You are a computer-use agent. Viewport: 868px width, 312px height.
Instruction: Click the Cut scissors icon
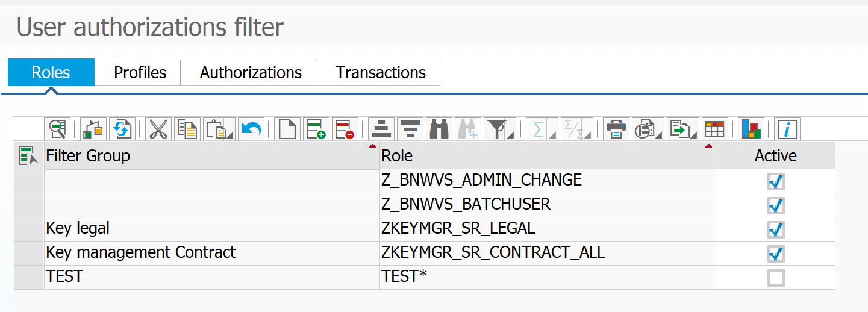click(158, 129)
